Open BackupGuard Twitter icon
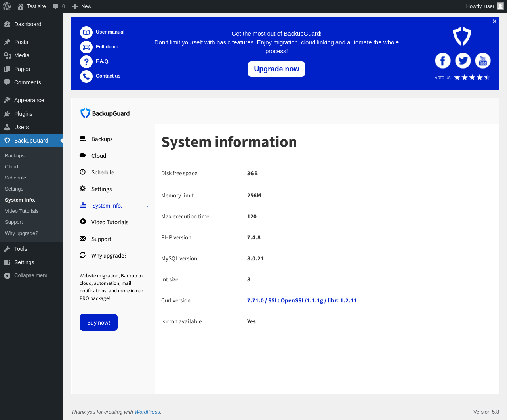Screen dimensions: 507x420 pos(463,61)
